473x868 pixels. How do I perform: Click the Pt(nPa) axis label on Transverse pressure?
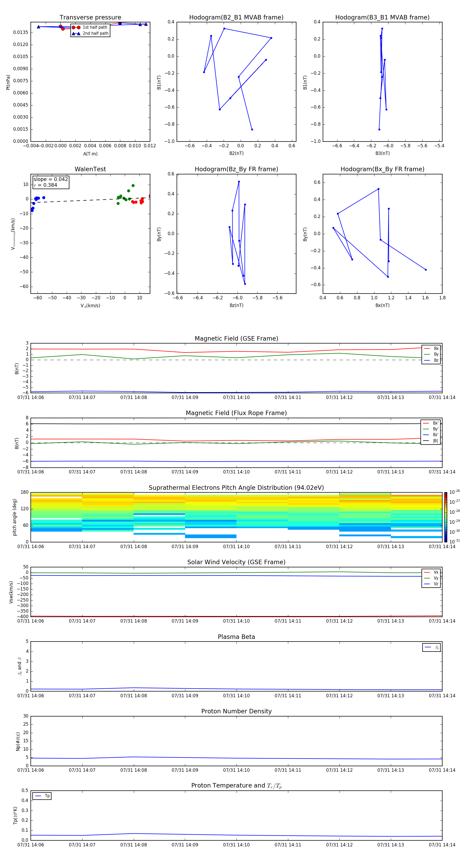8,82
